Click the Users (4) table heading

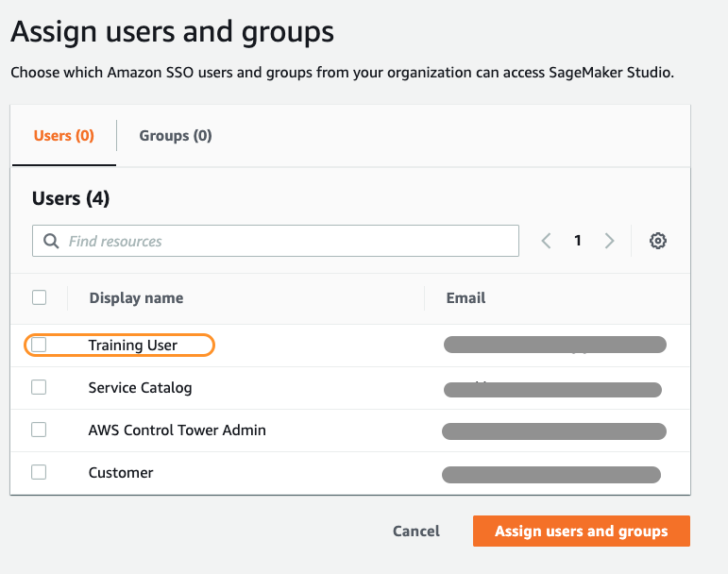click(x=71, y=198)
